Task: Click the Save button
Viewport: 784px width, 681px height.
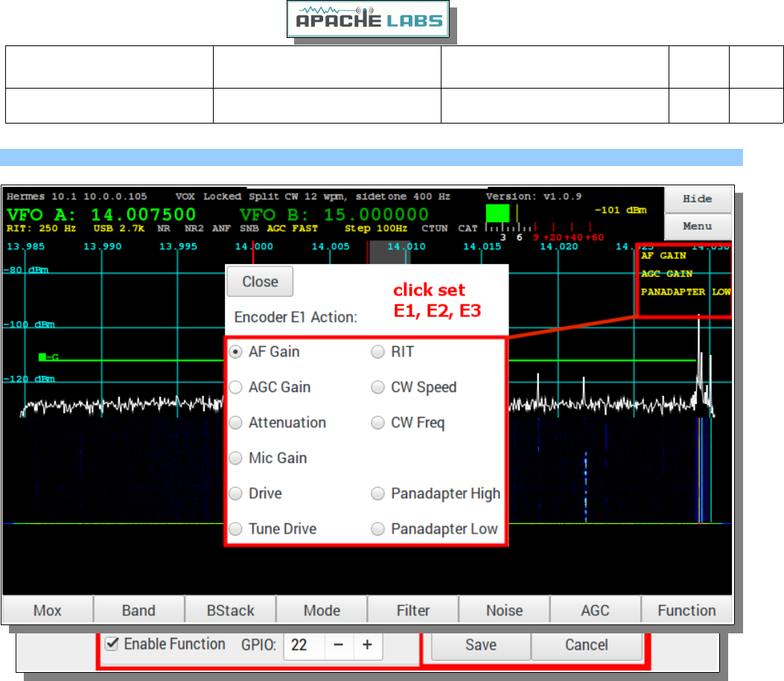Action: pyautogui.click(x=480, y=645)
